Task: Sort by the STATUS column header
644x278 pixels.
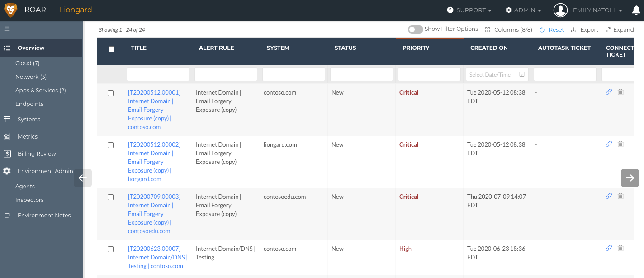Action: coord(346,48)
